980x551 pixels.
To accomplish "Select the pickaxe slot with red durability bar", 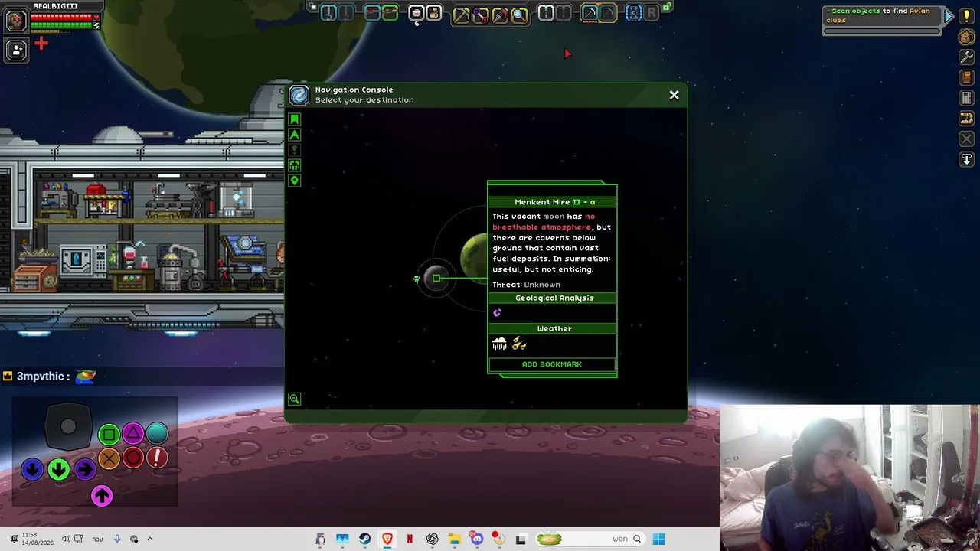I will tap(590, 13).
